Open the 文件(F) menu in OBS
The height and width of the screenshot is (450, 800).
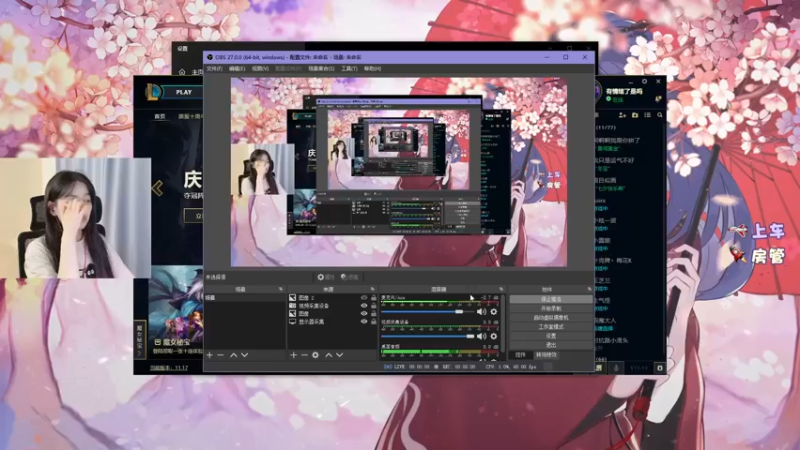tap(214, 68)
